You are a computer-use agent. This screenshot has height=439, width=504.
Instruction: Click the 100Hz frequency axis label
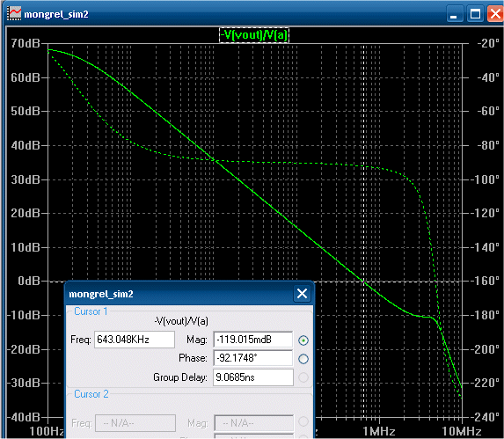47,431
